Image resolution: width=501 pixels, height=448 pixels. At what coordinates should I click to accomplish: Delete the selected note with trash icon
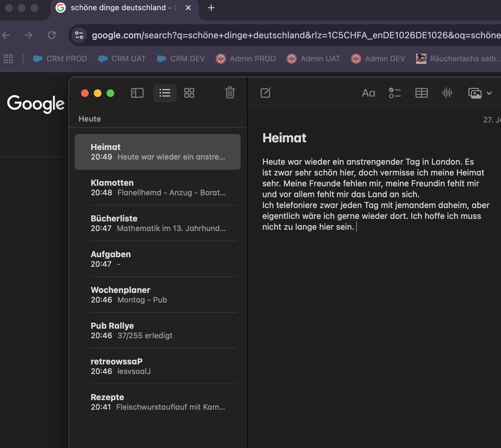tap(230, 93)
